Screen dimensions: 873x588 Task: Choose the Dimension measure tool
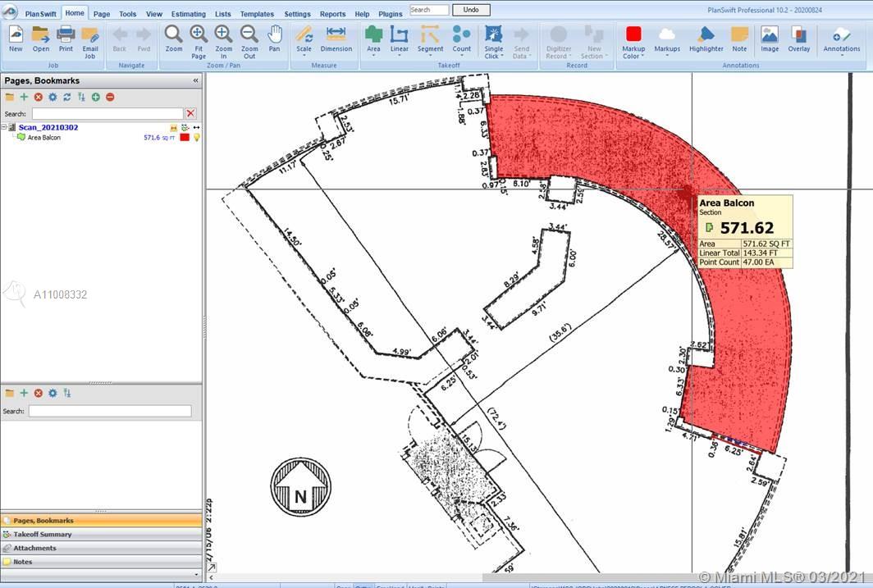[x=336, y=38]
